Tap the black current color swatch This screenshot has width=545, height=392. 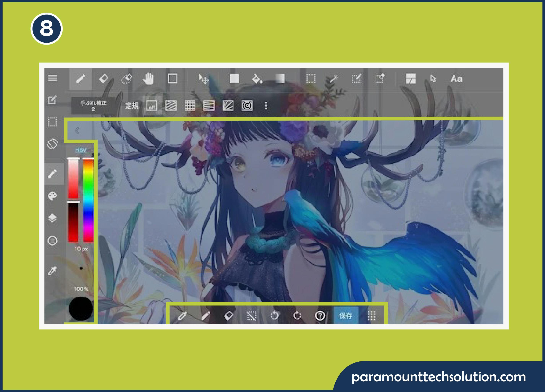point(81,309)
